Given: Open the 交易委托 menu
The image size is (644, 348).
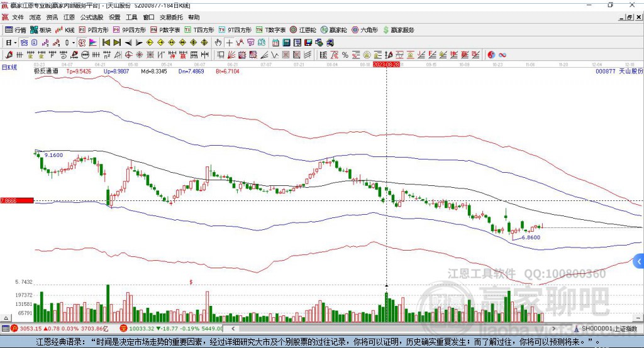Looking at the screenshot, I should (171, 17).
